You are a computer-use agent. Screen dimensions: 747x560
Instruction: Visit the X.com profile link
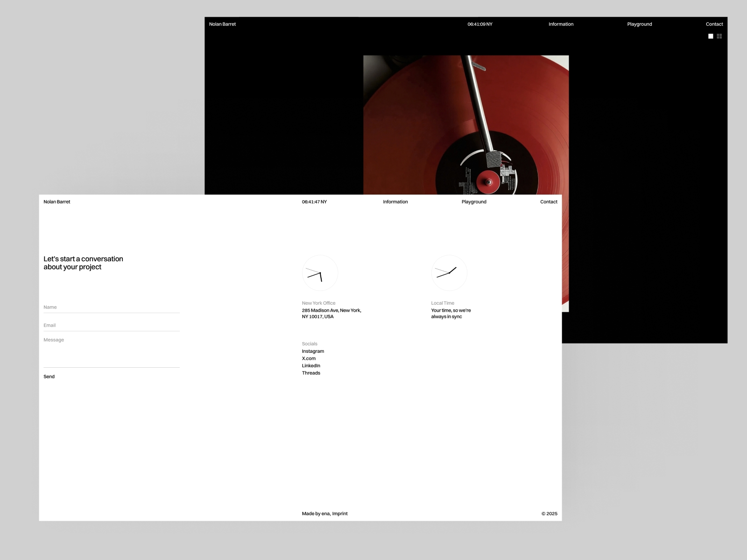309,358
